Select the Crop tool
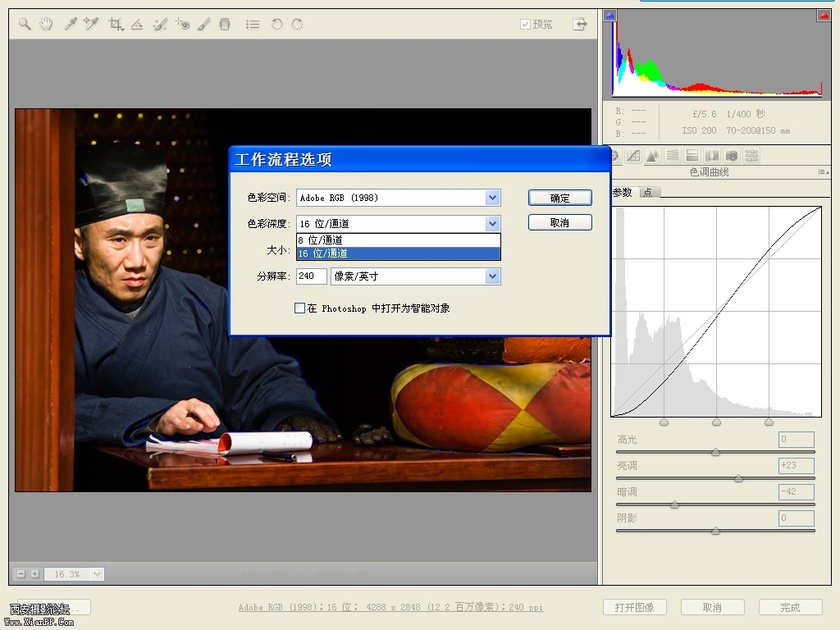The image size is (840, 630). coord(116,25)
